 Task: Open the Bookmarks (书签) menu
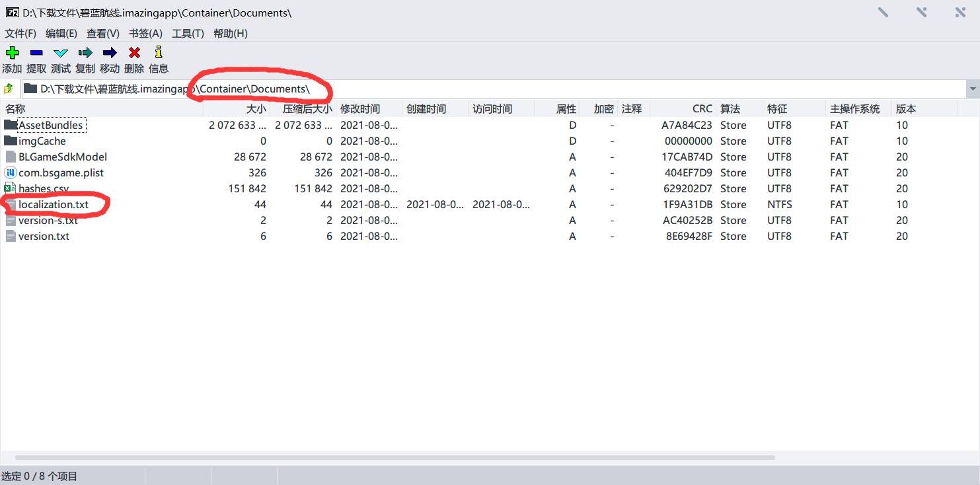pos(145,34)
